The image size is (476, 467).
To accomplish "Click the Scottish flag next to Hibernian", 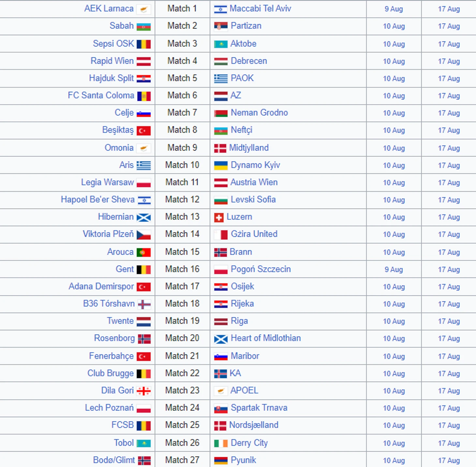I will pos(143,217).
